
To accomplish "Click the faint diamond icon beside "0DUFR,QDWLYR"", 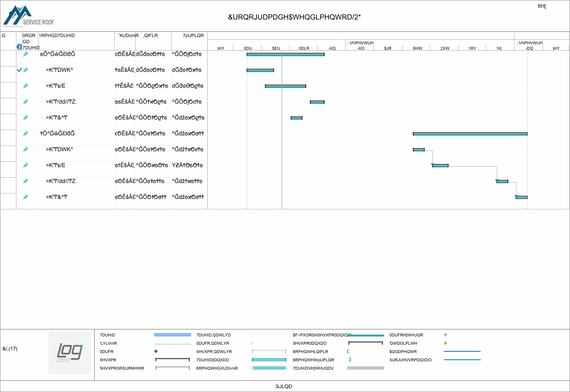I will pyautogui.click(x=252, y=343).
